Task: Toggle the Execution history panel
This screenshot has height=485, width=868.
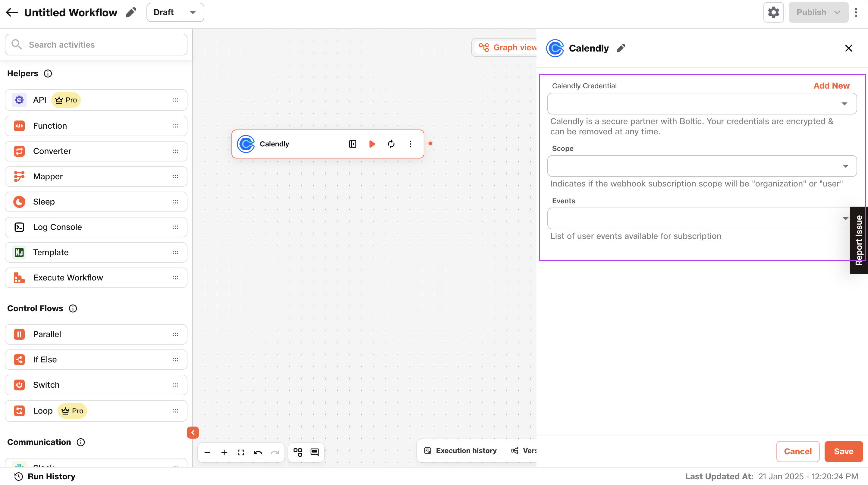Action: [460, 450]
